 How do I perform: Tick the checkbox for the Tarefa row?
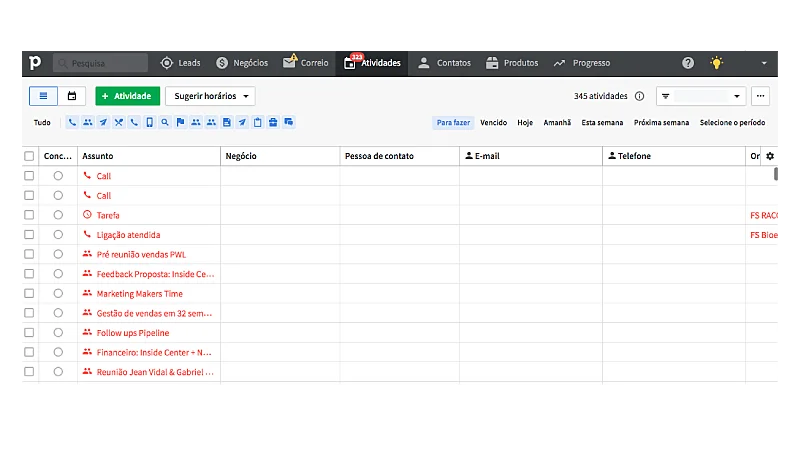coord(29,215)
